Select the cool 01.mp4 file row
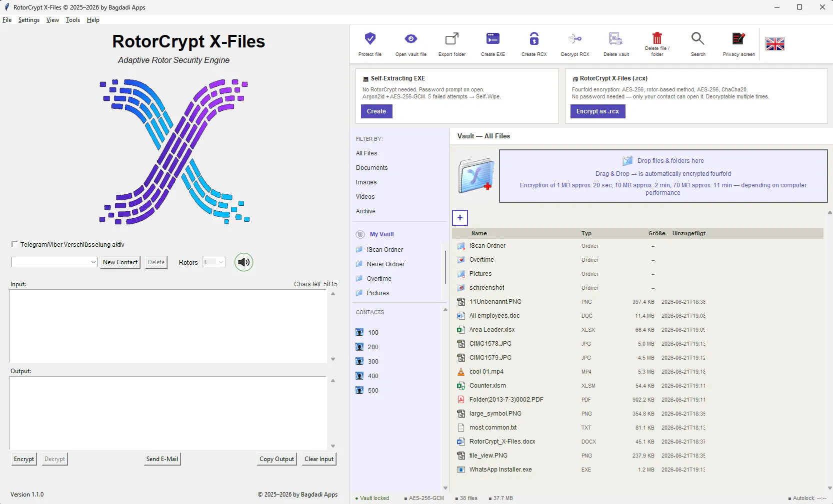This screenshot has width=833, height=504. coord(637,372)
